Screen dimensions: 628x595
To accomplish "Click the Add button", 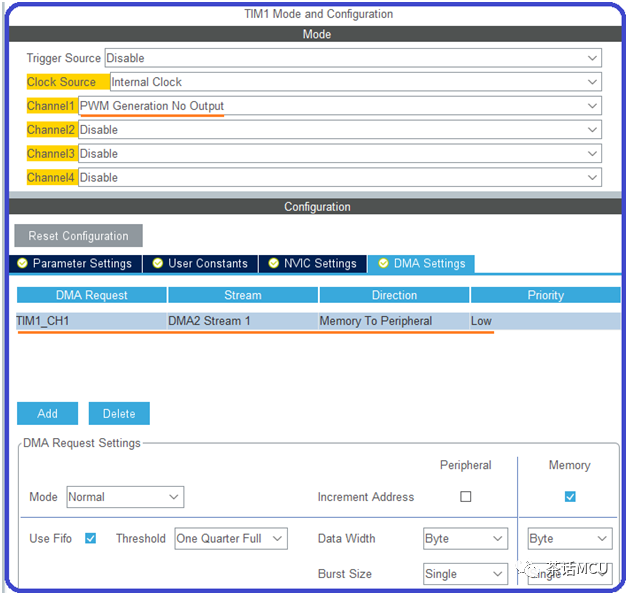I will [x=47, y=413].
